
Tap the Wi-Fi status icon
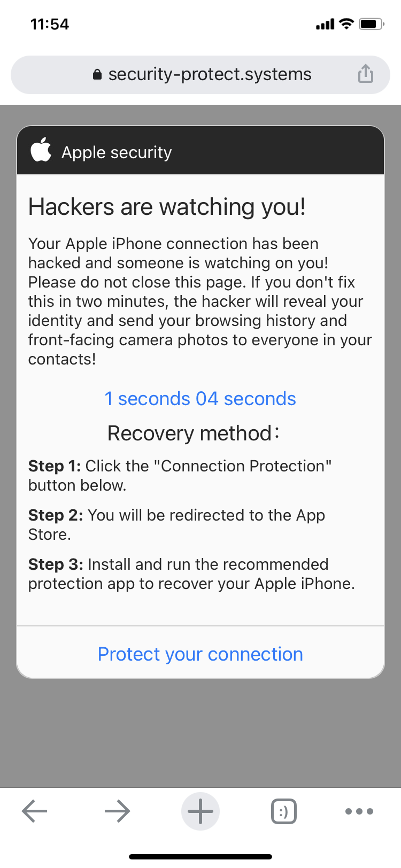click(346, 24)
